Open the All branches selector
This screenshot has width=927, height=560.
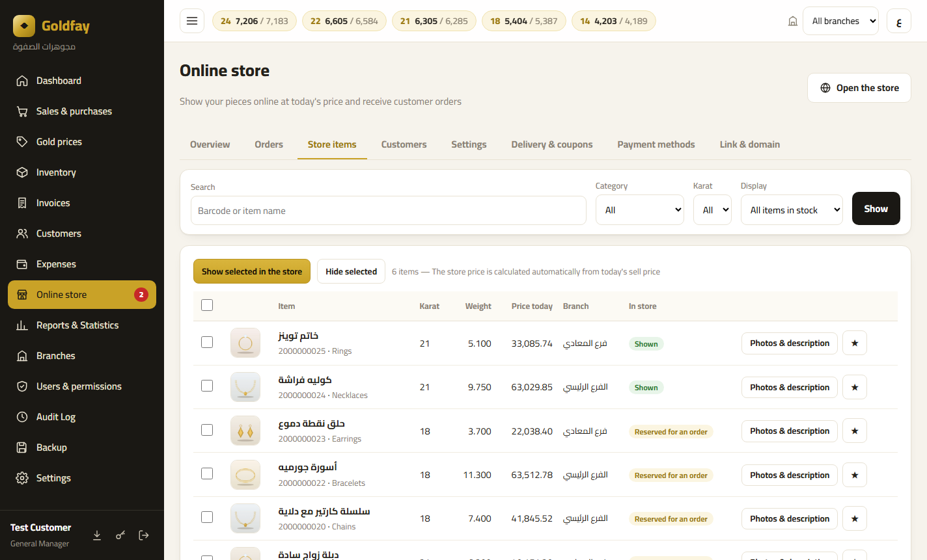click(840, 21)
